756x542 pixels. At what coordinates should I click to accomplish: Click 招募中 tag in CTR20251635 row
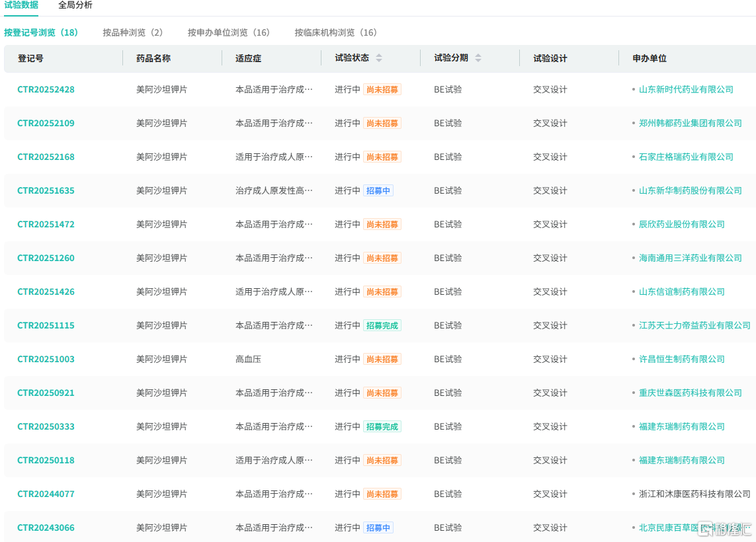(378, 191)
